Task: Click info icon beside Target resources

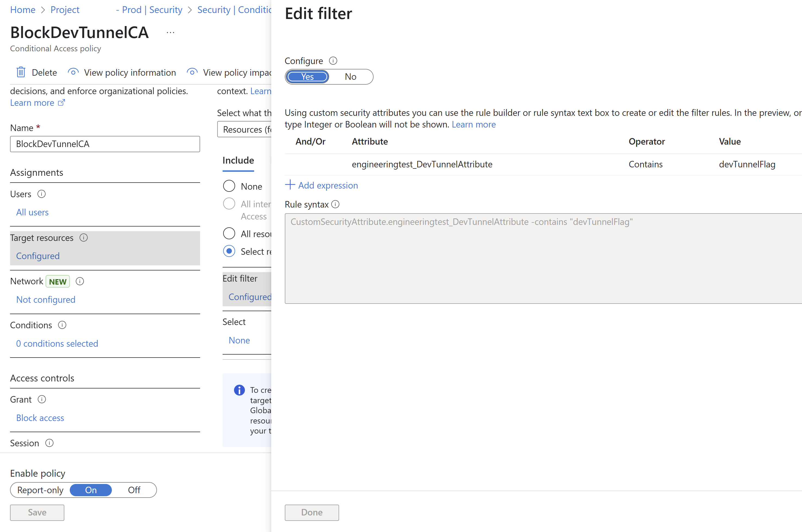Action: (x=84, y=237)
